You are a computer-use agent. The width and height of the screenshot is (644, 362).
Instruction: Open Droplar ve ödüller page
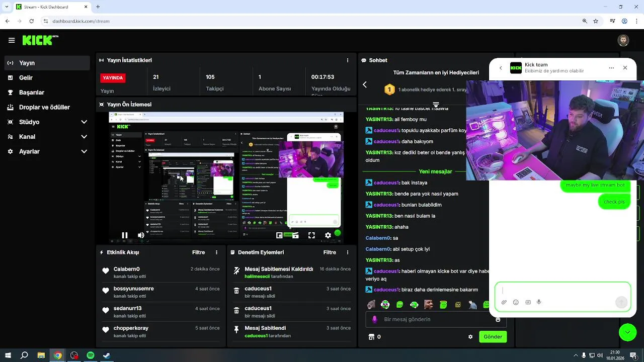[x=48, y=107]
